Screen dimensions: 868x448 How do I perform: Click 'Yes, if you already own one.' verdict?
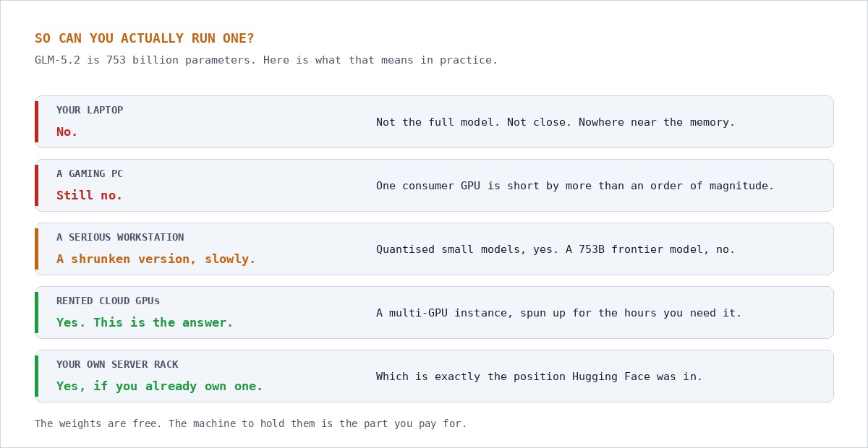160,386
